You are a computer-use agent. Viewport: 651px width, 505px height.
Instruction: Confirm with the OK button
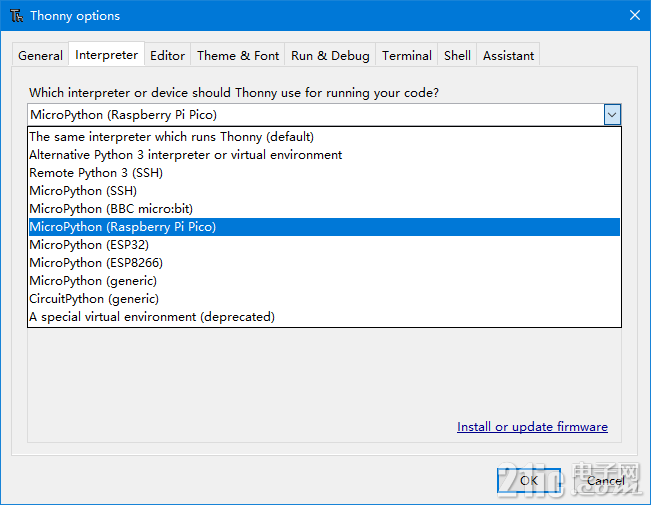pyautogui.click(x=529, y=480)
